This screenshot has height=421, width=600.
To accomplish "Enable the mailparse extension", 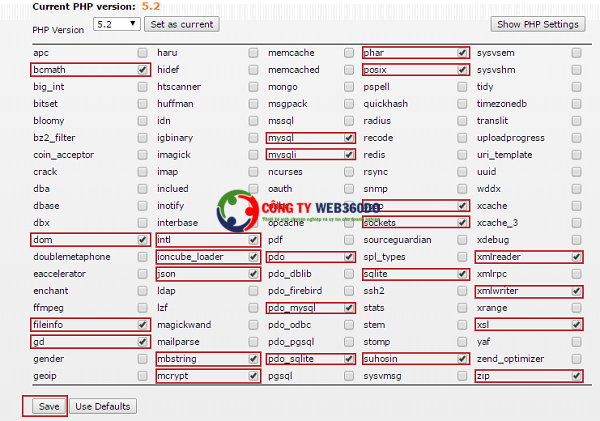I will click(x=253, y=342).
